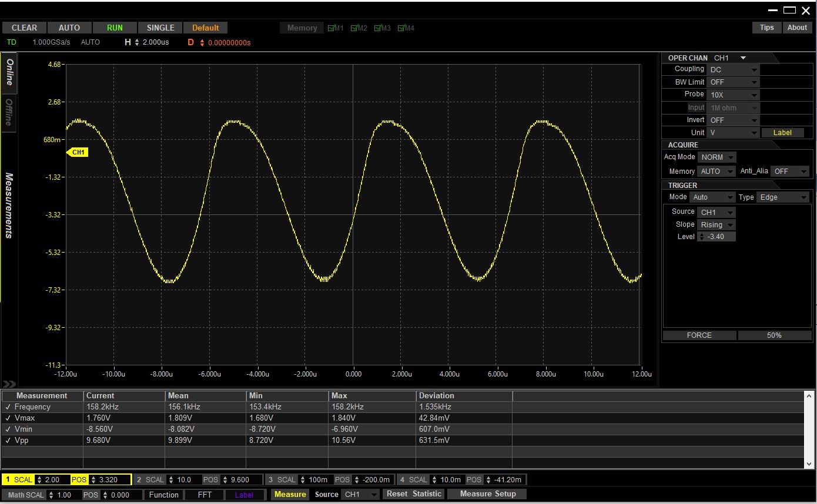Open the Measurements side tab
This screenshot has width=817, height=504.
point(9,205)
